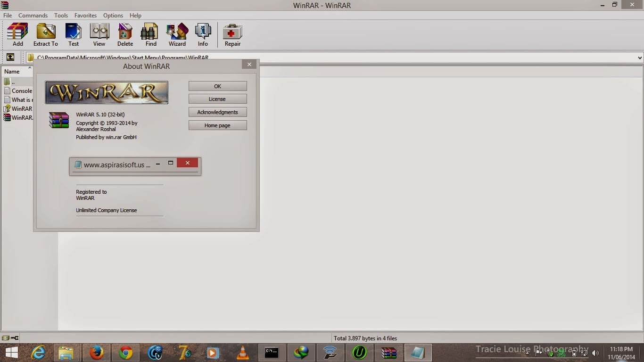Open the Commands menu

[33, 16]
